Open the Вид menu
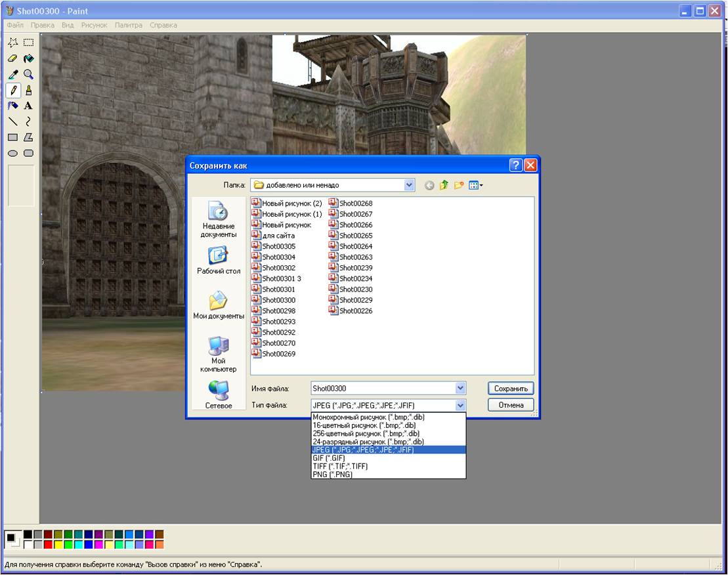Screen dimensions: 728x575 pos(68,25)
